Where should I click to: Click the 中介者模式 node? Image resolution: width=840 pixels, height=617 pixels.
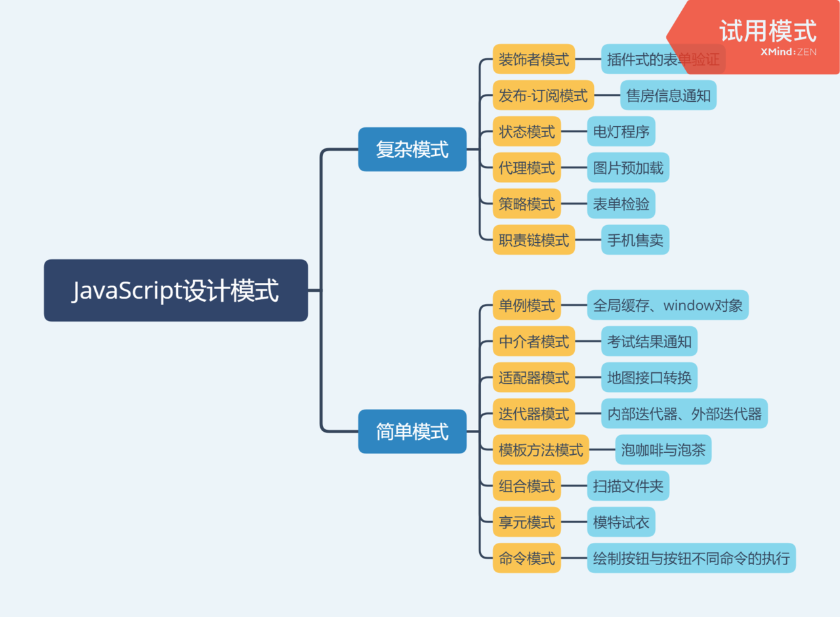(533, 341)
